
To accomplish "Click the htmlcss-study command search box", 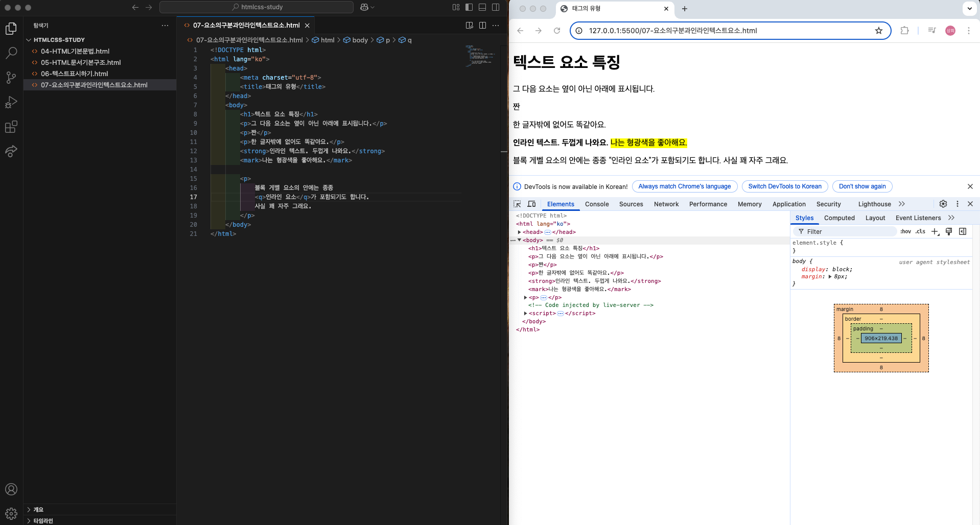I will [x=256, y=7].
